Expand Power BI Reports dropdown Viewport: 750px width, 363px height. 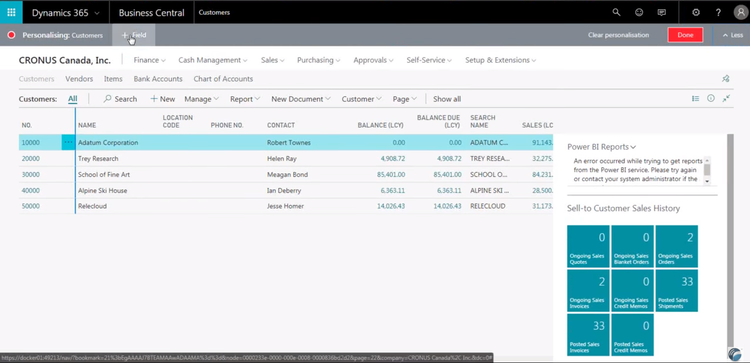[602, 147]
